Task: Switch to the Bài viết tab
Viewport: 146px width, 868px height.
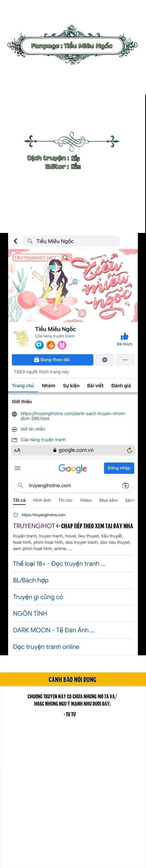Action: [95, 386]
